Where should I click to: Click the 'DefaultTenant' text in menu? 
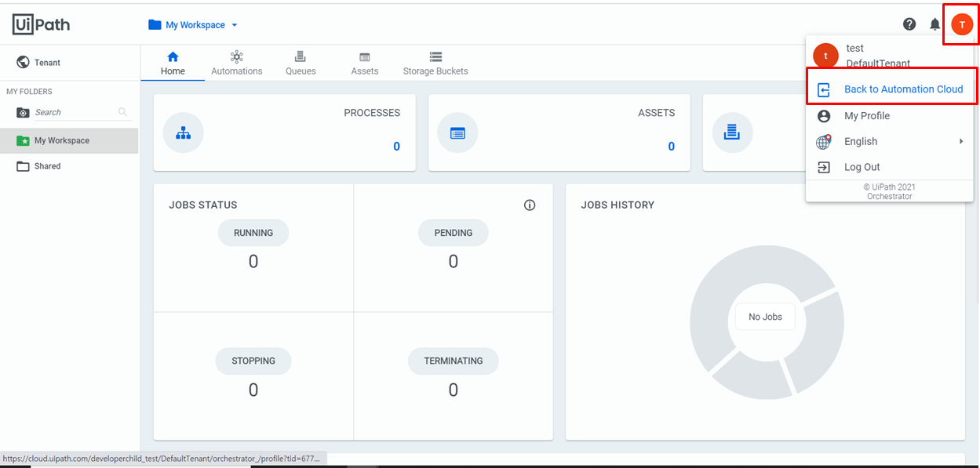[x=878, y=63]
